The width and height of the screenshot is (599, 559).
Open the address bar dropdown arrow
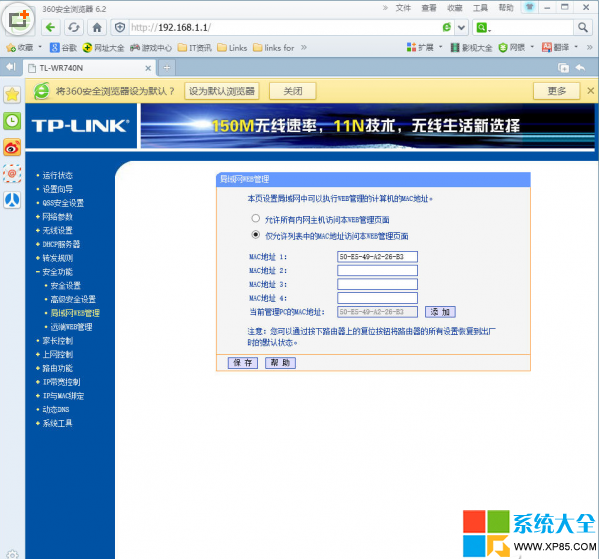[461, 28]
